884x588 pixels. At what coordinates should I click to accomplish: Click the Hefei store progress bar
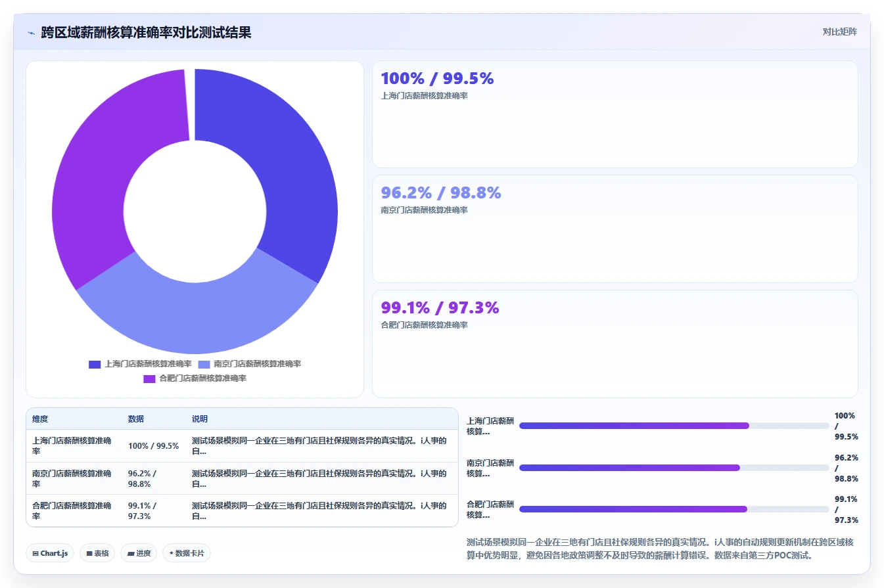674,509
